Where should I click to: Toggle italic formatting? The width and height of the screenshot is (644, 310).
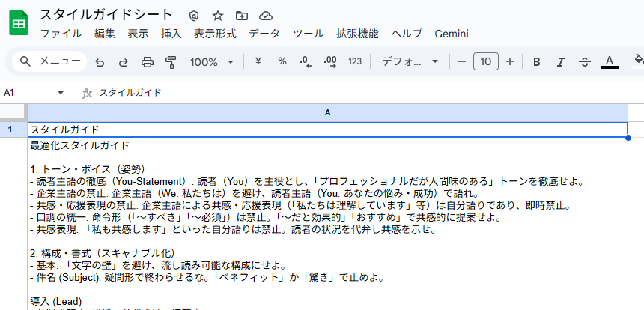tap(559, 62)
